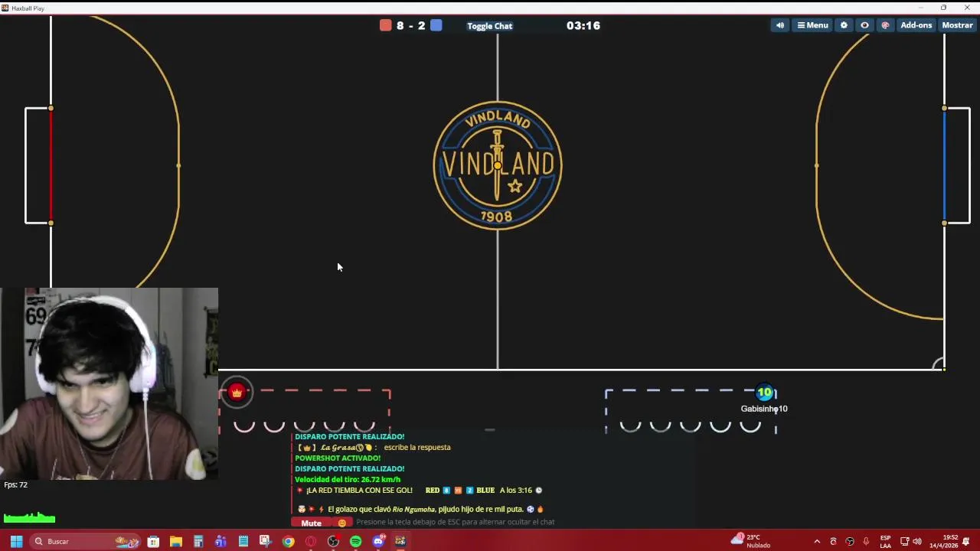The height and width of the screenshot is (551, 980).
Task: Open the gear settings button in top bar
Action: click(844, 25)
